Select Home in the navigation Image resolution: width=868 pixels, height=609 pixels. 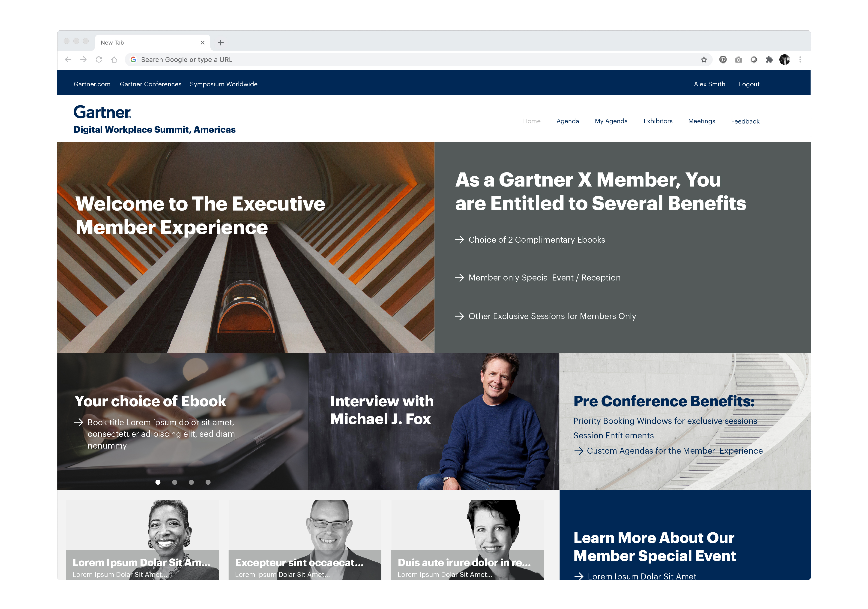532,121
